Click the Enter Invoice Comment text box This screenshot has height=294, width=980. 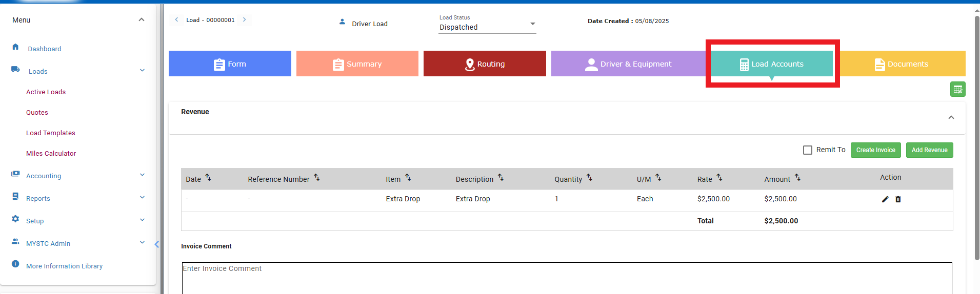point(567,278)
